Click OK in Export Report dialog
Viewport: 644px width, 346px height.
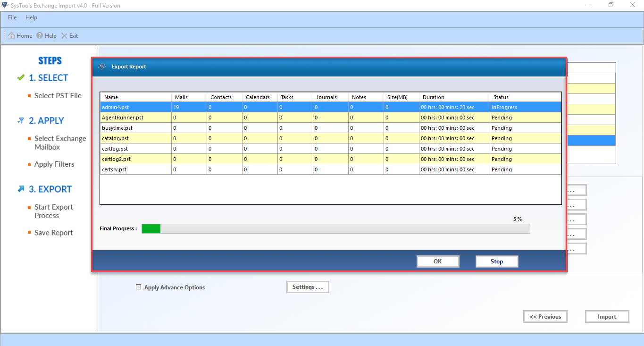click(x=438, y=262)
